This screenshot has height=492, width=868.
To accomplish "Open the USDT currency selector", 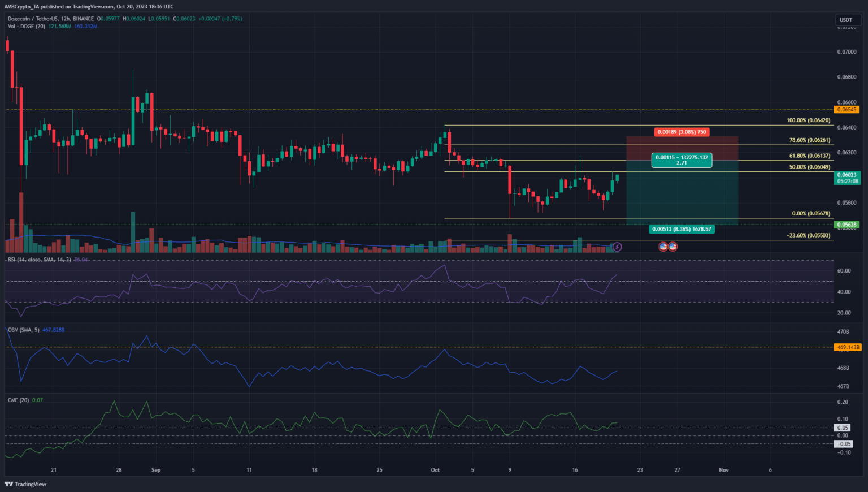I will pyautogui.click(x=846, y=20).
